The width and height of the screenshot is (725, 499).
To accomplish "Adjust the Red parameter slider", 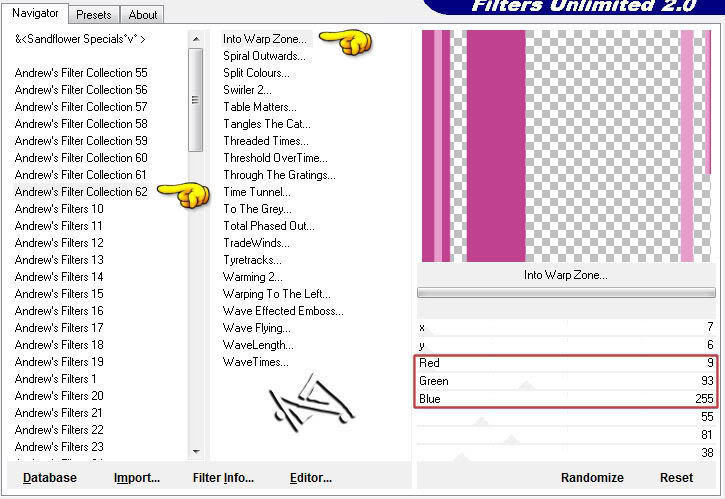I will coord(566,363).
